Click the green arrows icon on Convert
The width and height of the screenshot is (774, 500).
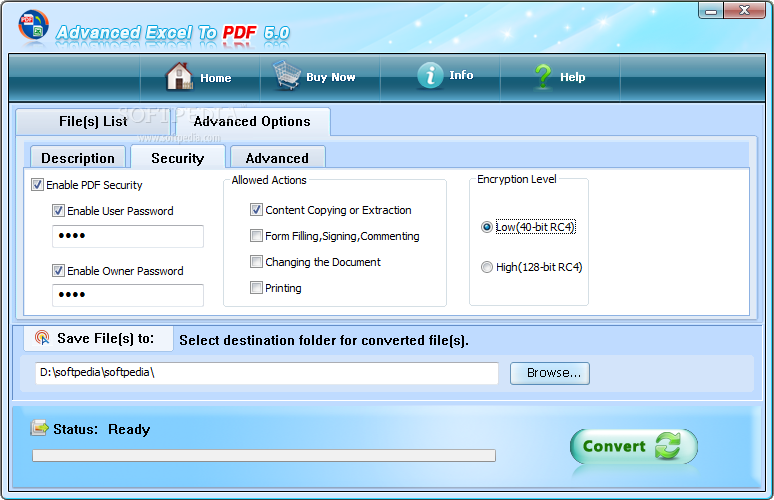pyautogui.click(x=668, y=445)
